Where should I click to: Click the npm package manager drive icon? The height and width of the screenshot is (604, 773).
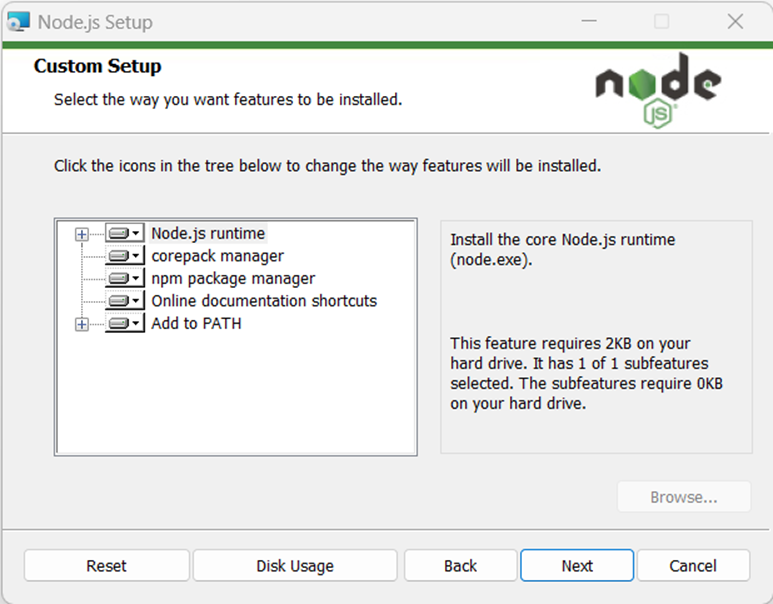coord(119,279)
